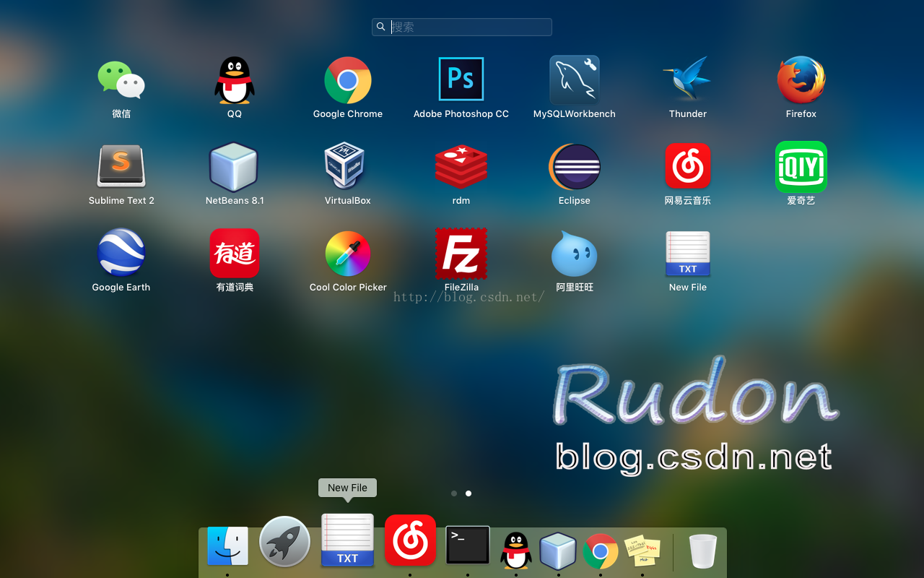
Task: Open the rdm app
Action: 461,166
